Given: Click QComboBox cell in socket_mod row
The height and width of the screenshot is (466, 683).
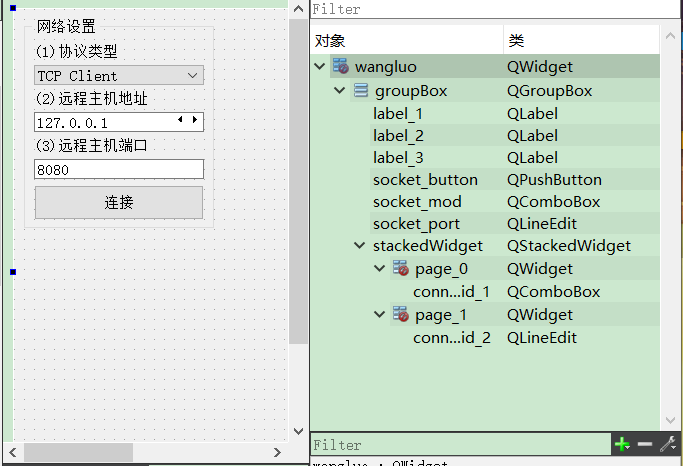Looking at the screenshot, I should point(554,202).
